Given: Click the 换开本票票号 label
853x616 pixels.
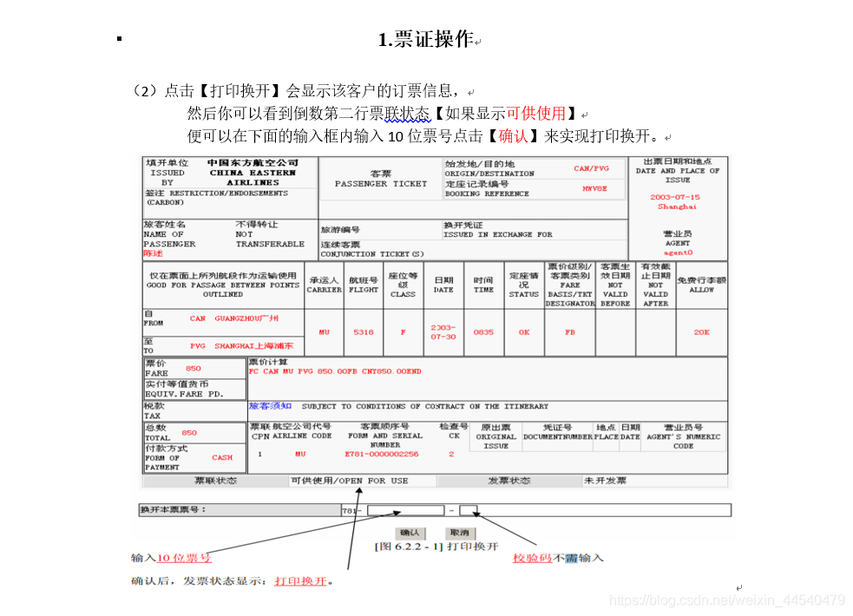Looking at the screenshot, I should click(173, 509).
